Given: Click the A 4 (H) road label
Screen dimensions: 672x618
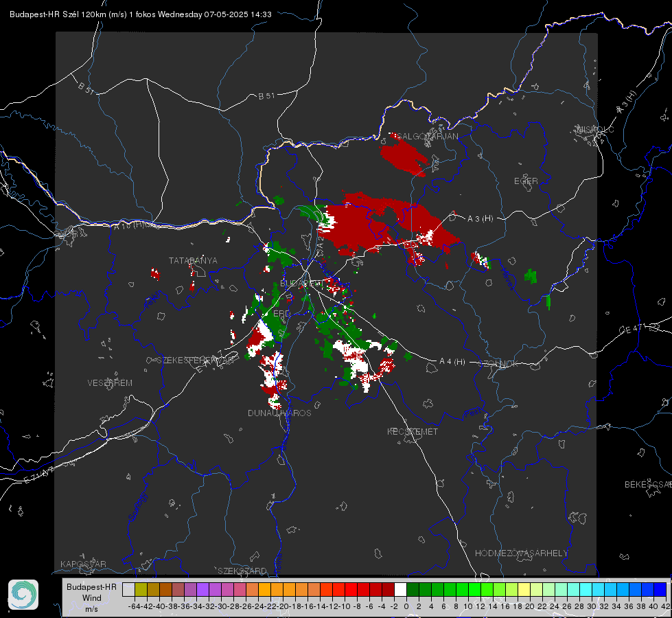Looking at the screenshot, I should (452, 362).
